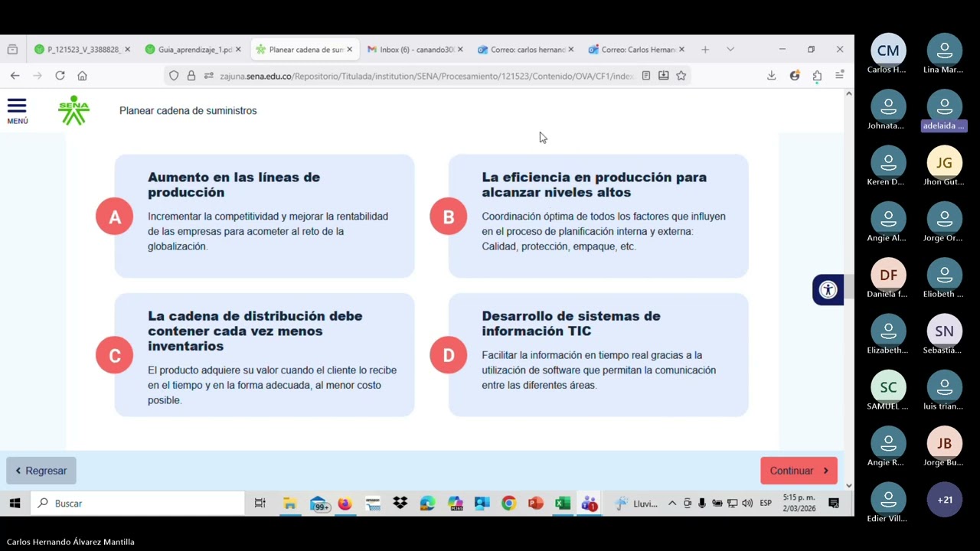The width and height of the screenshot is (980, 551).
Task: Click the taskbar volume speaker icon
Action: (747, 503)
